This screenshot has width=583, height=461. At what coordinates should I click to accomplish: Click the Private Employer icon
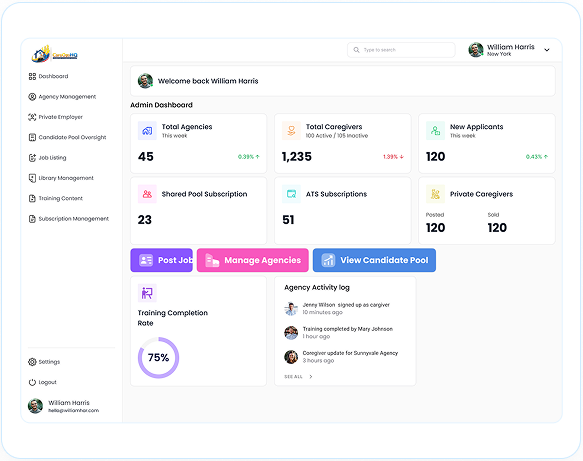[32, 117]
